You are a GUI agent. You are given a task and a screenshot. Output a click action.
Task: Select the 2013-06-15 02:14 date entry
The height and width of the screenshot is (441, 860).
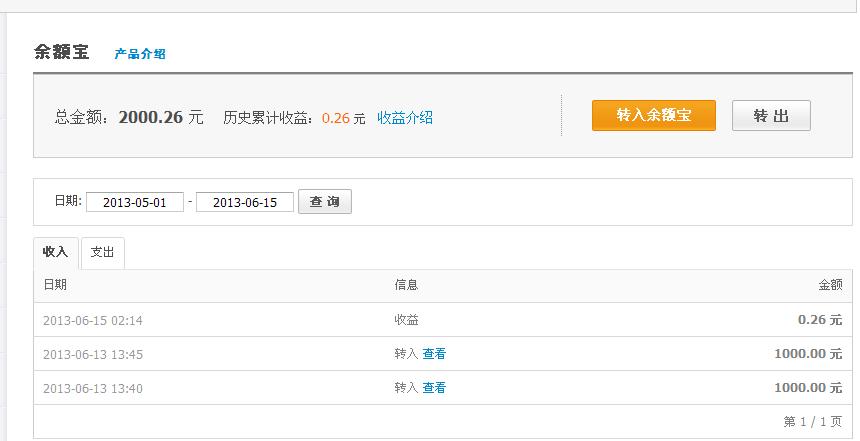click(x=93, y=321)
